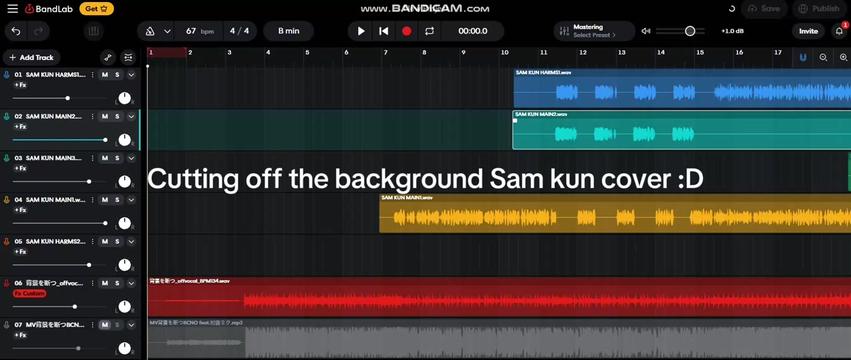Image resolution: width=851 pixels, height=360 pixels.
Task: Solo track 01 SAM KUN HARMS1
Action: [117, 75]
